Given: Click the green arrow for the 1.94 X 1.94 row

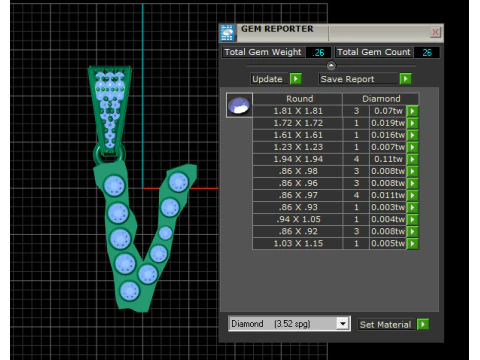Looking at the screenshot, I should [x=413, y=159].
